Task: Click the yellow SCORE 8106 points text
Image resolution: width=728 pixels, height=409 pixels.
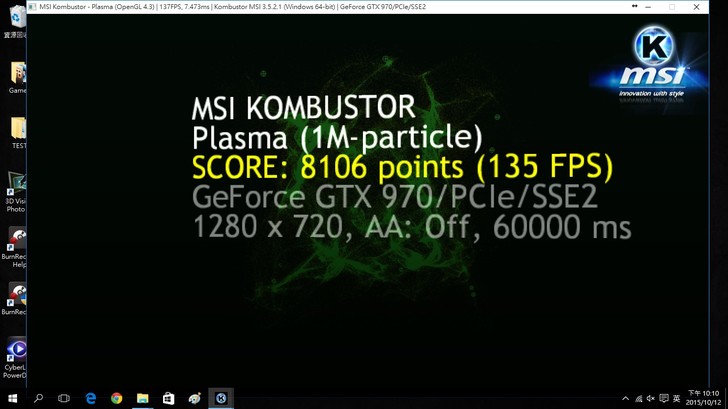Action: 402,167
